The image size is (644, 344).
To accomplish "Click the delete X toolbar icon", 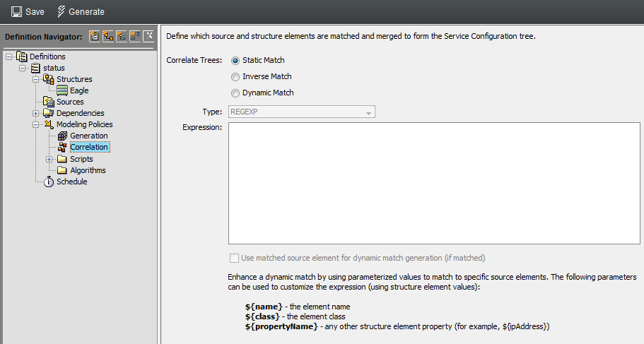I will tap(148, 36).
